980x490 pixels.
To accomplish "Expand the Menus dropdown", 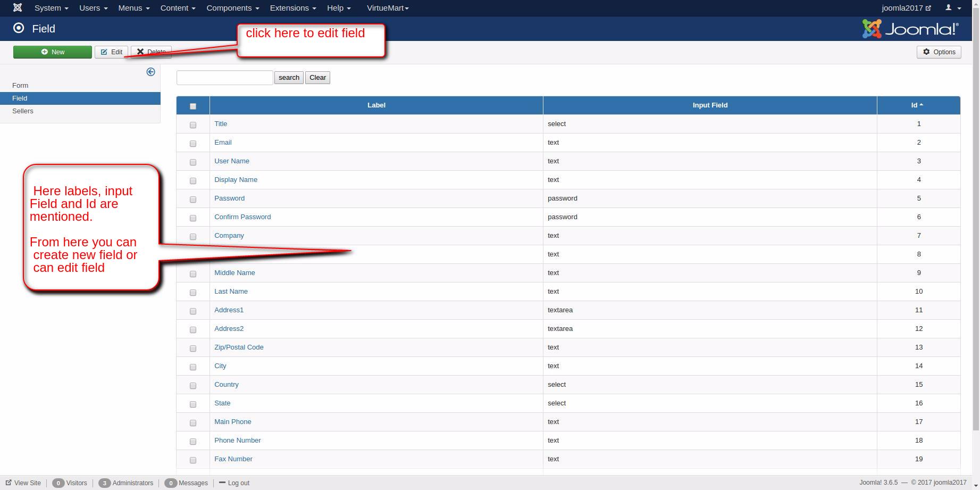I will [x=134, y=8].
